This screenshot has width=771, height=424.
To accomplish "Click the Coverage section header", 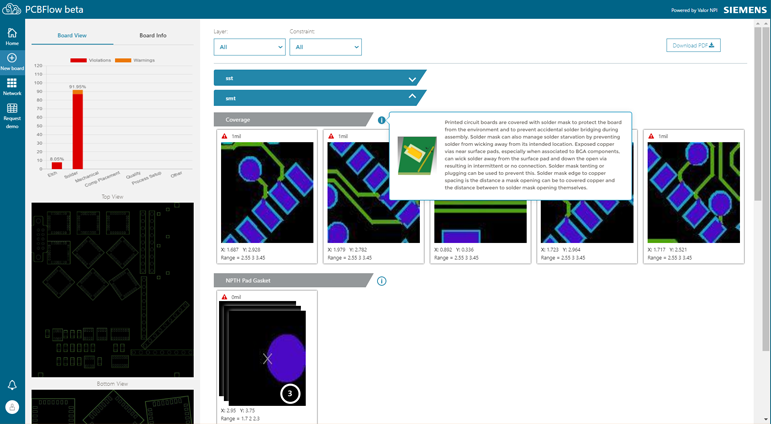I will click(294, 120).
